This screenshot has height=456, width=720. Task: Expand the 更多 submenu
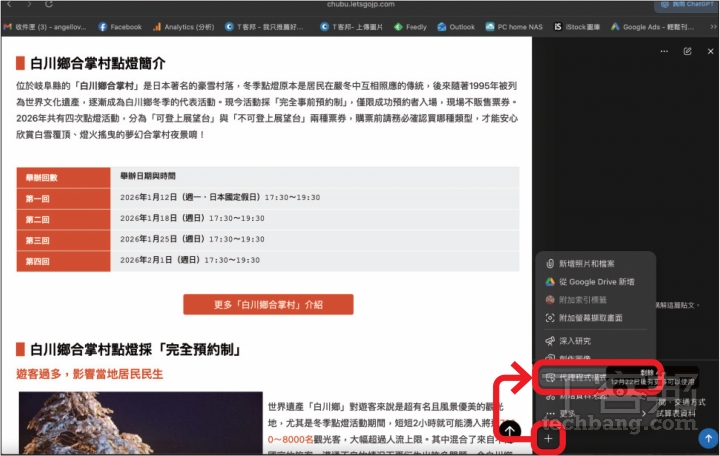pyautogui.click(x=595, y=414)
